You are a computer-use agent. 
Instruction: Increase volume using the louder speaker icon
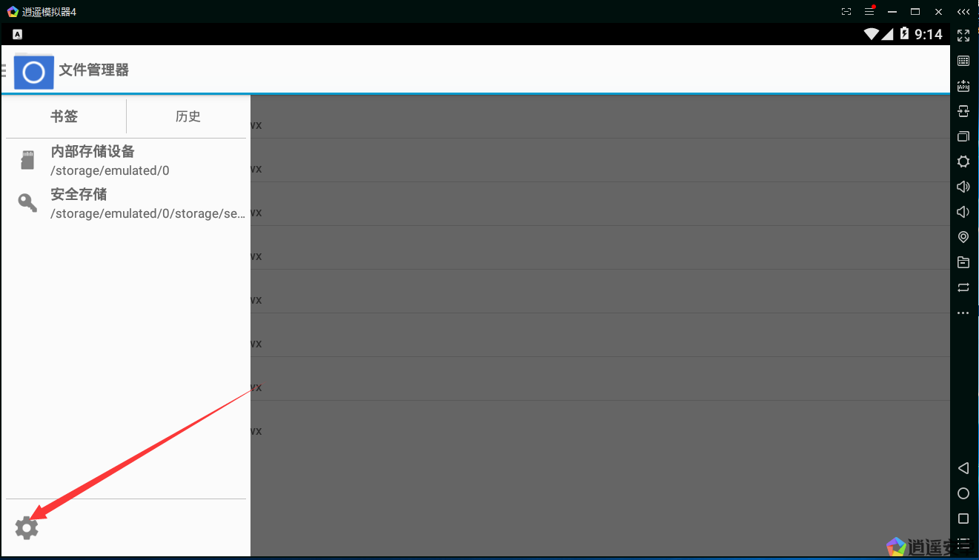[963, 187]
